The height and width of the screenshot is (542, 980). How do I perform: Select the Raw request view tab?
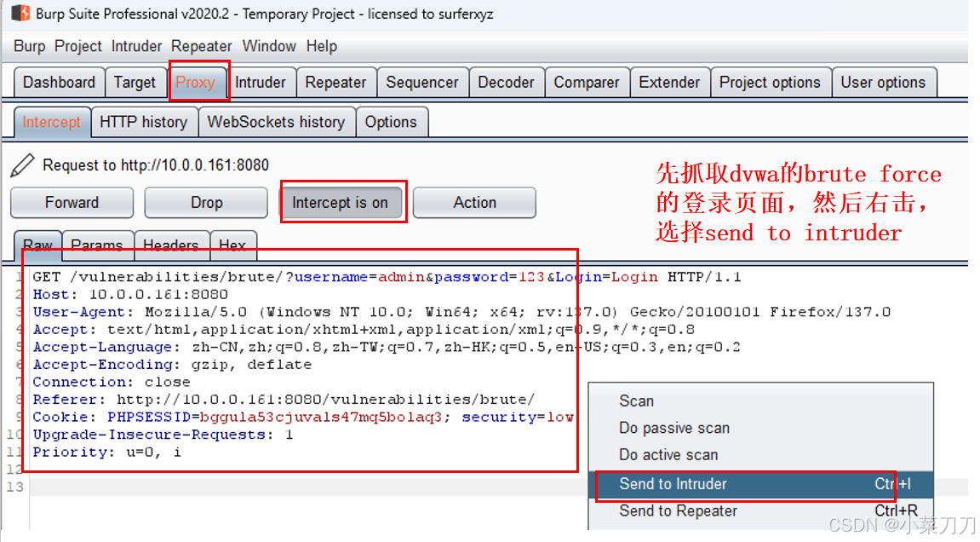37,245
